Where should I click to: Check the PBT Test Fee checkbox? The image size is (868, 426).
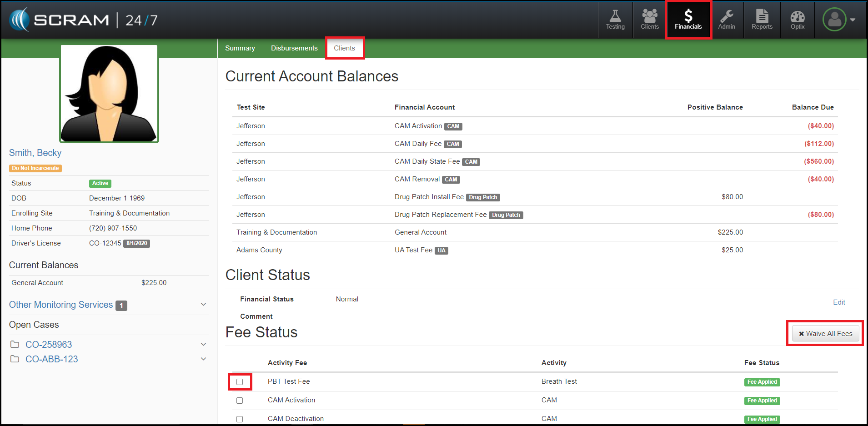(x=240, y=382)
